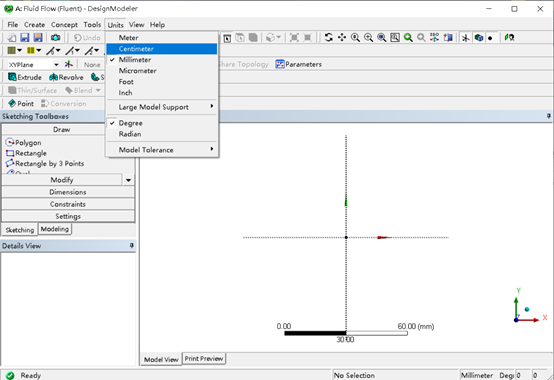The image size is (554, 380).
Task: Switch to the Print Preview tab
Action: click(x=204, y=358)
